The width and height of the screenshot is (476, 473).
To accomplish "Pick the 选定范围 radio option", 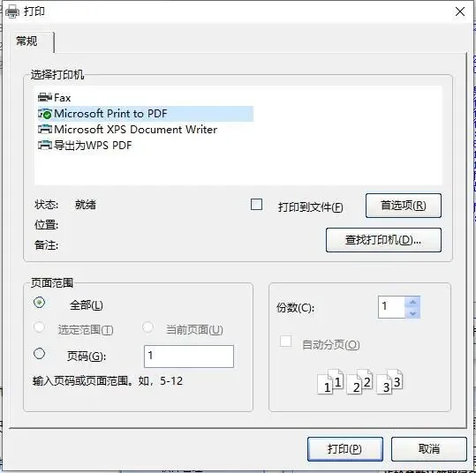I will click(40, 327).
